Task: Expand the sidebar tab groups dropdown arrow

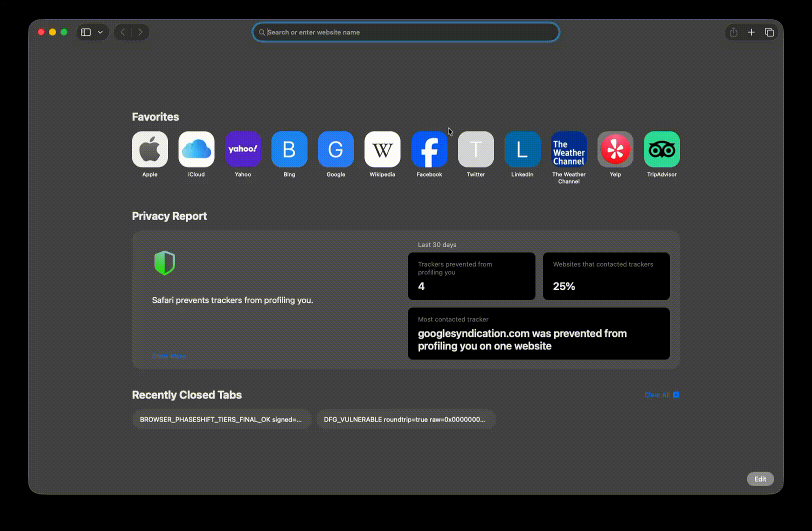Action: [100, 32]
